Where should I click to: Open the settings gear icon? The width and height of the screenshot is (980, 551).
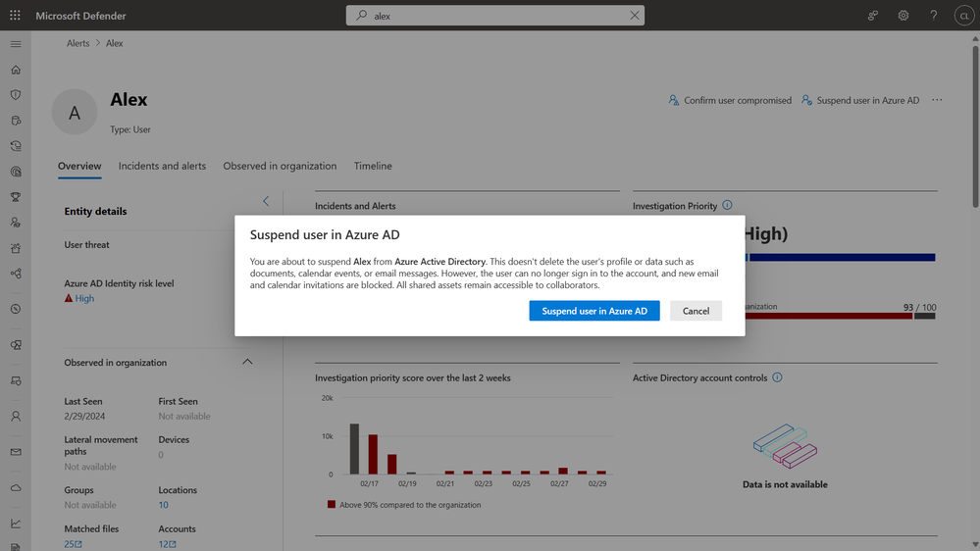[x=903, y=15]
